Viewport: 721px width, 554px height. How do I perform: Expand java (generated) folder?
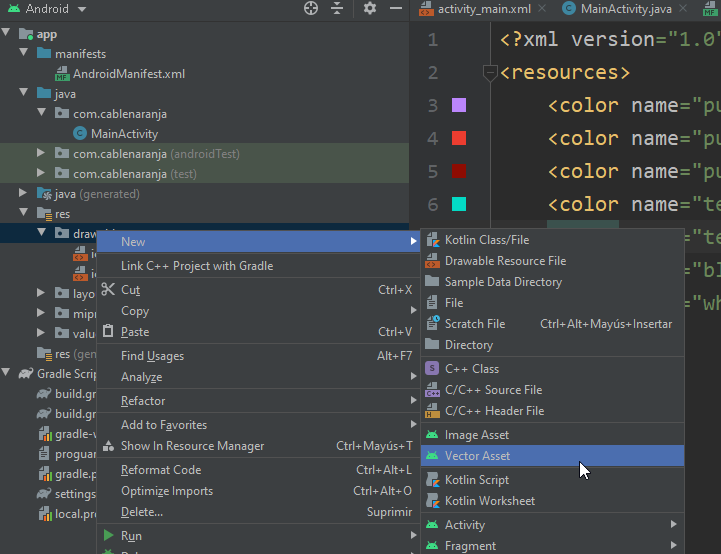pos(23,193)
